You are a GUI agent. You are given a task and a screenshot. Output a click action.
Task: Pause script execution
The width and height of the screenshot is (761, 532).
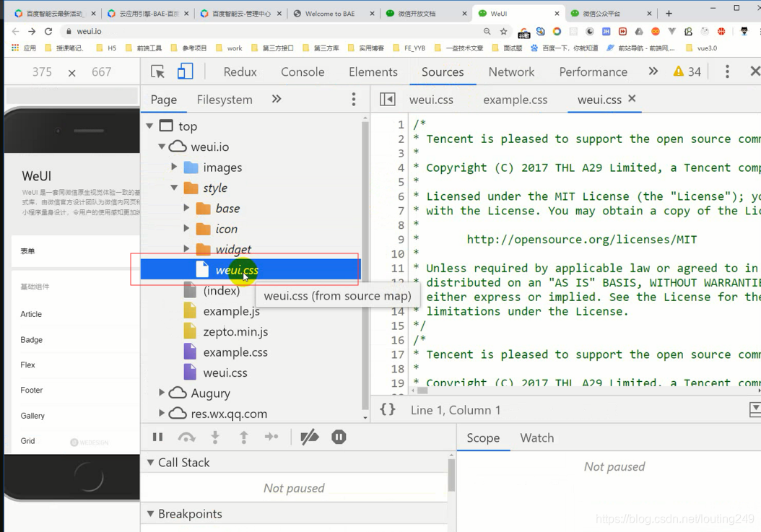[157, 437]
